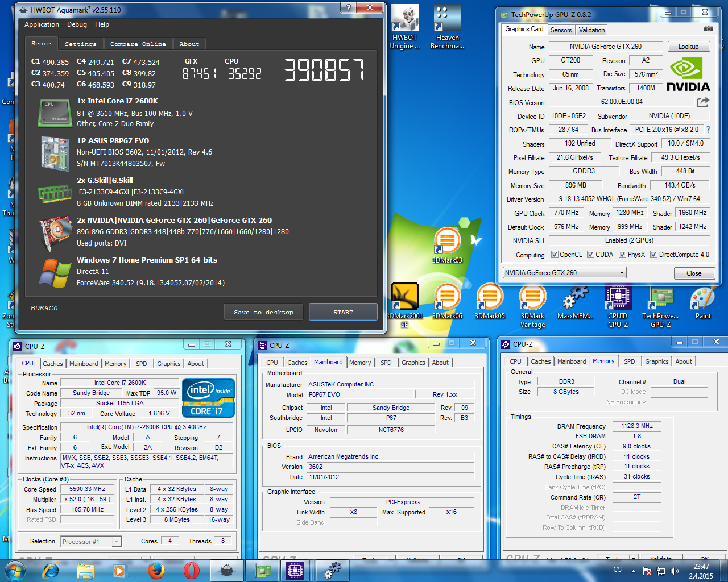
Task: Click the volume icon in system tray
Action: click(675, 571)
